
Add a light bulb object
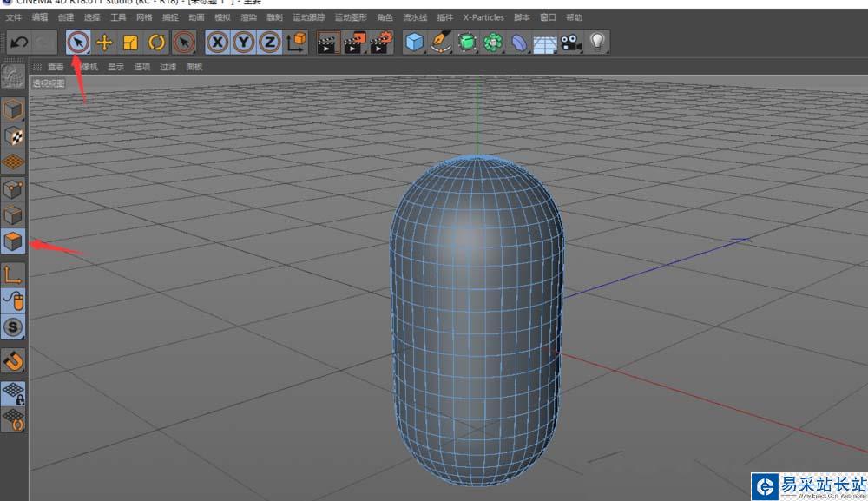pos(597,42)
